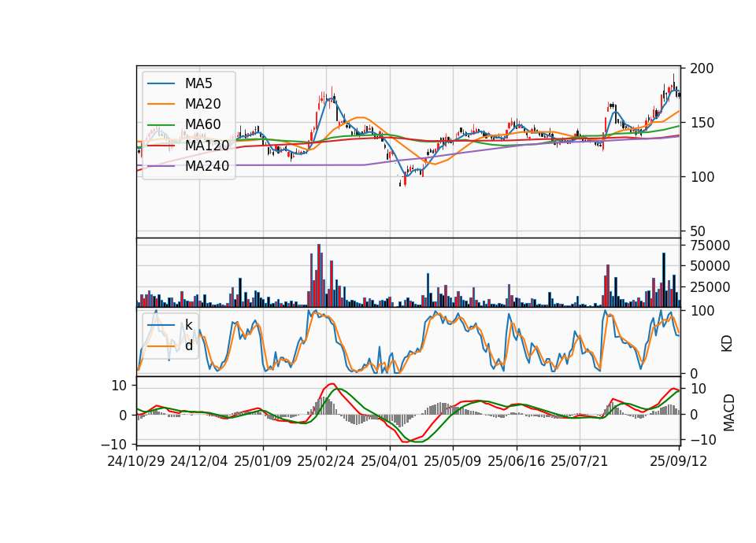Click the d legend entry in KD panel
This screenshot has width=756, height=543.
pos(188,345)
